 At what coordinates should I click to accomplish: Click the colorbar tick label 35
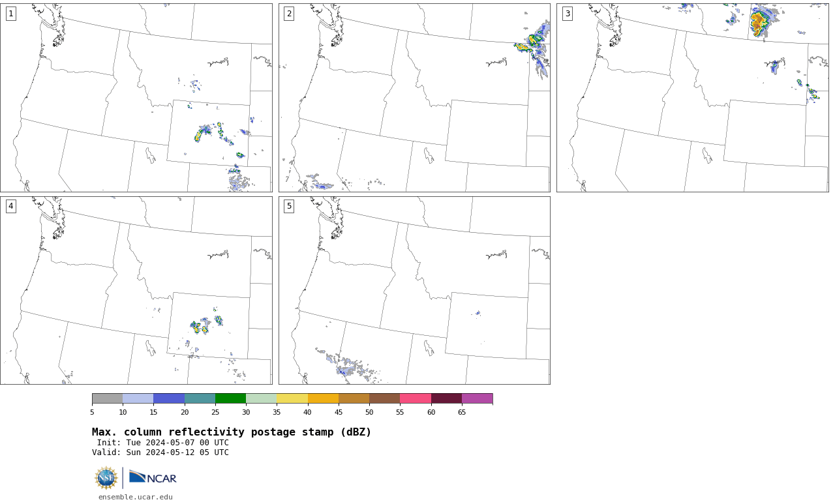(x=277, y=412)
